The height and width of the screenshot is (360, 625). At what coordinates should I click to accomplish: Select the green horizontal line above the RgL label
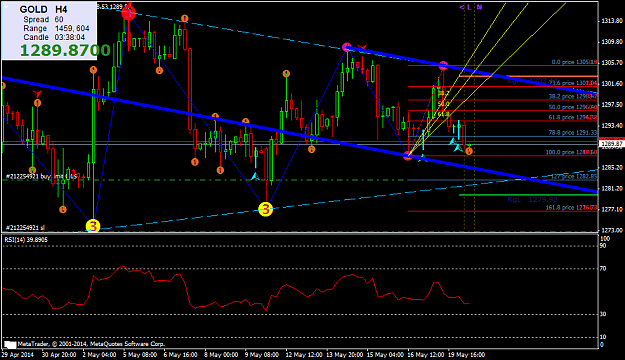[528, 195]
